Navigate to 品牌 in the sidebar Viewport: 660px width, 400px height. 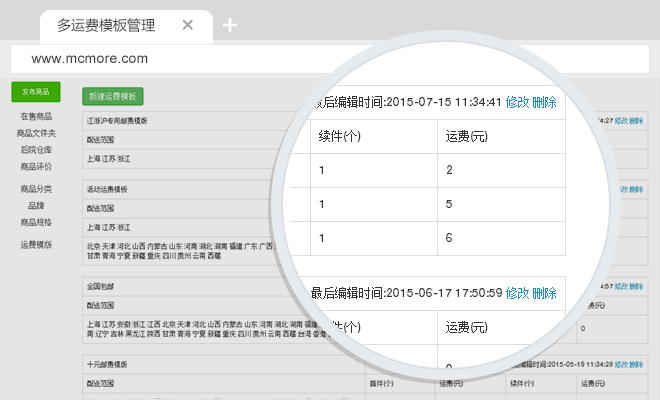point(36,205)
